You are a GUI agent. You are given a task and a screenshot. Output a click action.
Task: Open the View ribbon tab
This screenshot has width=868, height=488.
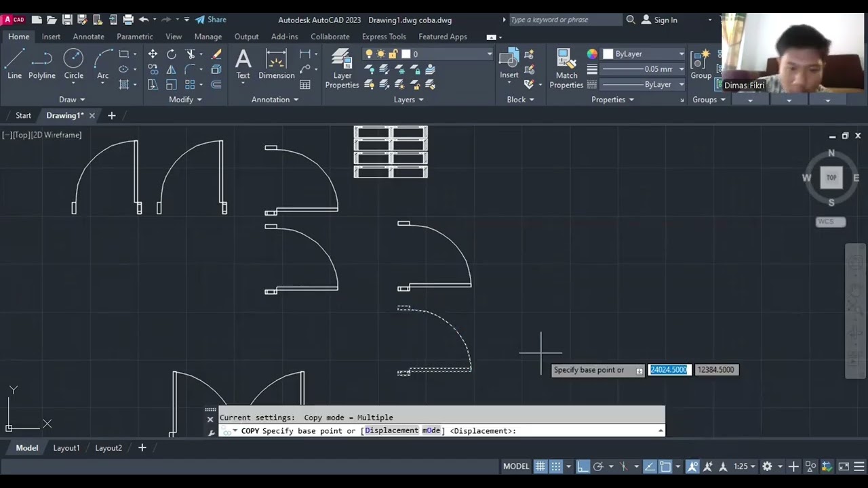click(174, 37)
